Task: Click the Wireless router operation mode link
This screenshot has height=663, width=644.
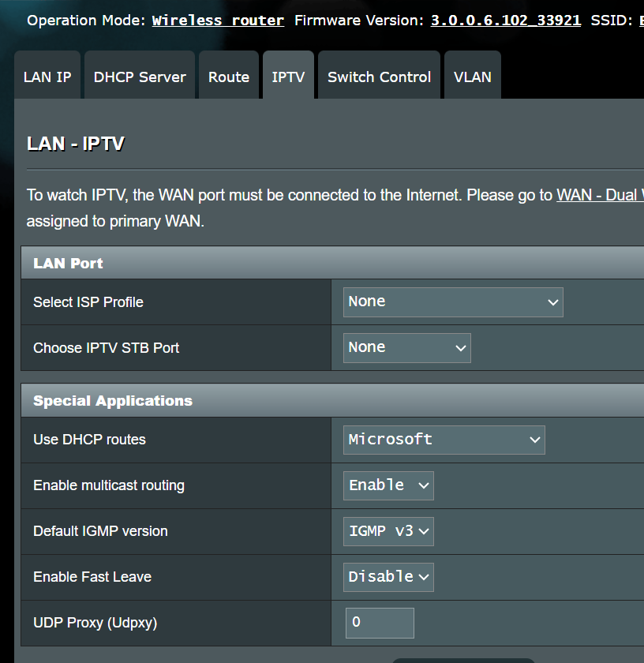Action: click(218, 21)
